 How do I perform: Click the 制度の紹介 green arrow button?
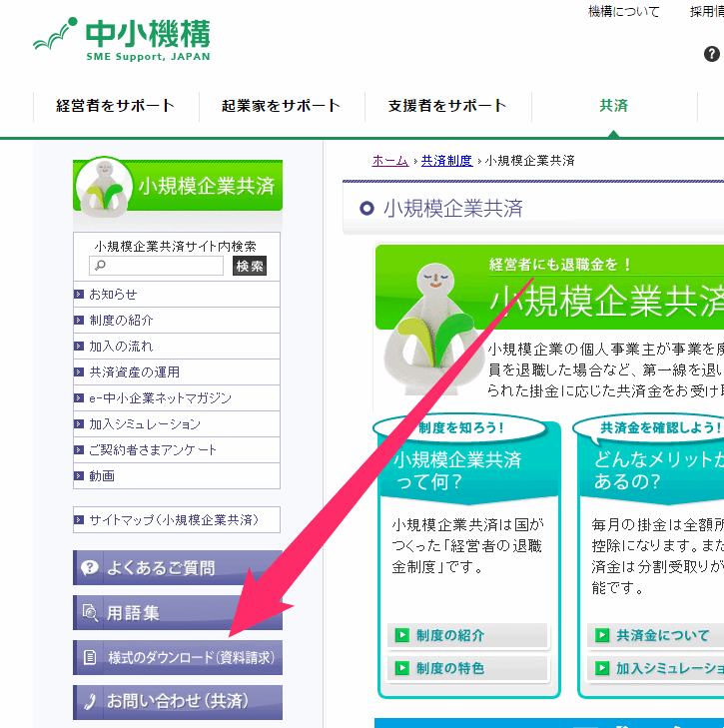coord(450,635)
